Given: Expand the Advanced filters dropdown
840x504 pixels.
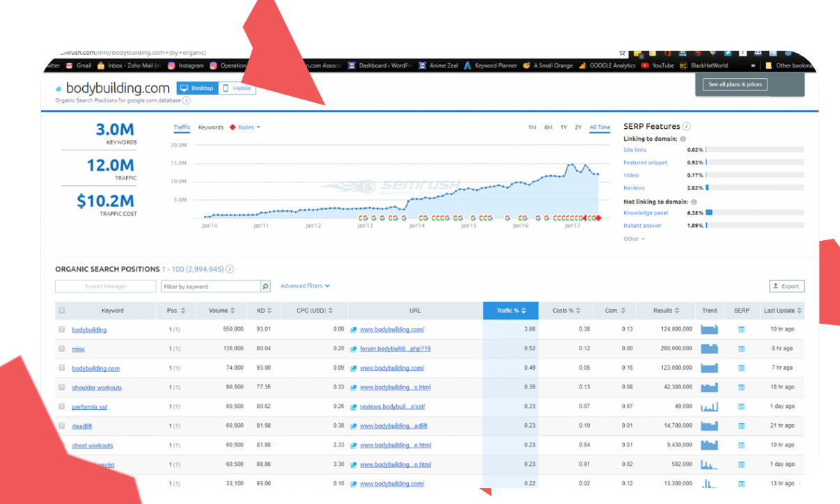Looking at the screenshot, I should point(305,286).
